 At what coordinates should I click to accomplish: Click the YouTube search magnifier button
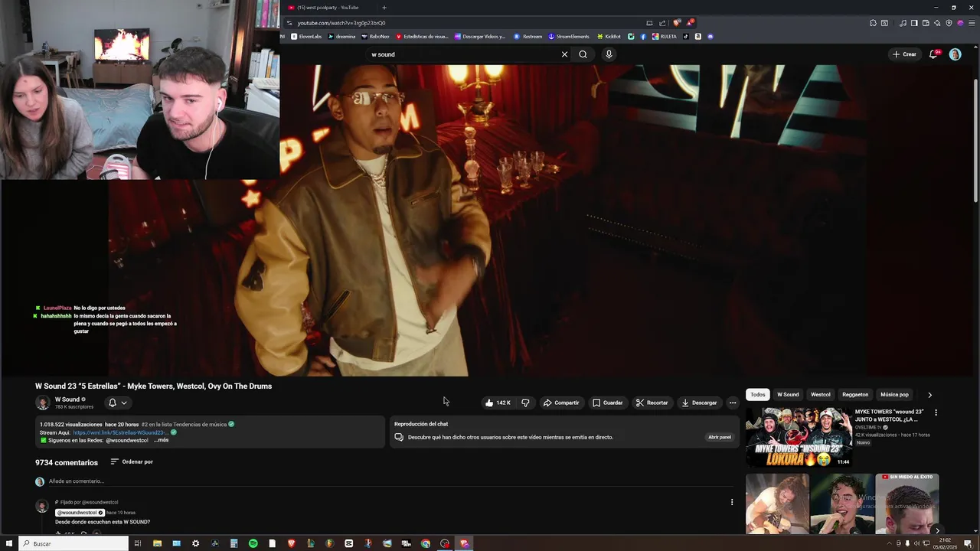tap(583, 54)
